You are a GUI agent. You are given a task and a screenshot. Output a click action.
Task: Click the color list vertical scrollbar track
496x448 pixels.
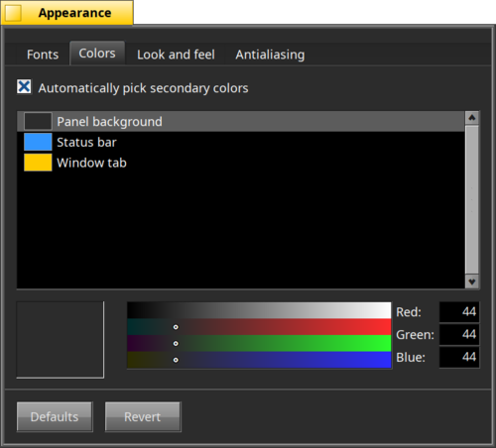[472, 199]
